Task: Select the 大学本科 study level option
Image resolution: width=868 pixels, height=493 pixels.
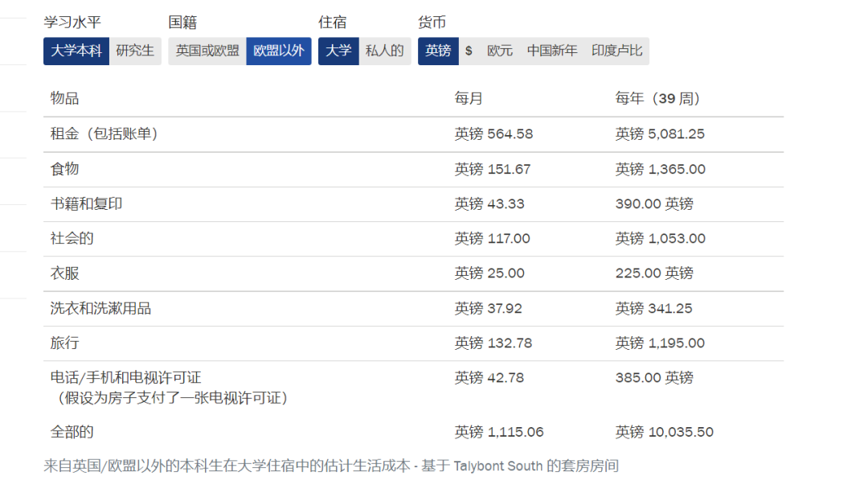Action: (76, 51)
